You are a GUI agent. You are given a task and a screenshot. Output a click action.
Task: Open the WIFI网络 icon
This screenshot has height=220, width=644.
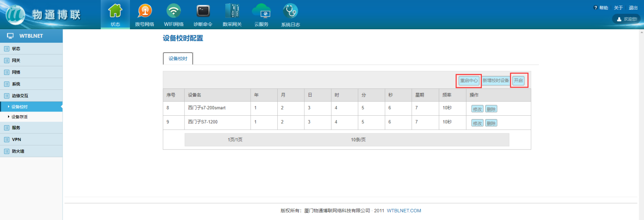tap(174, 11)
